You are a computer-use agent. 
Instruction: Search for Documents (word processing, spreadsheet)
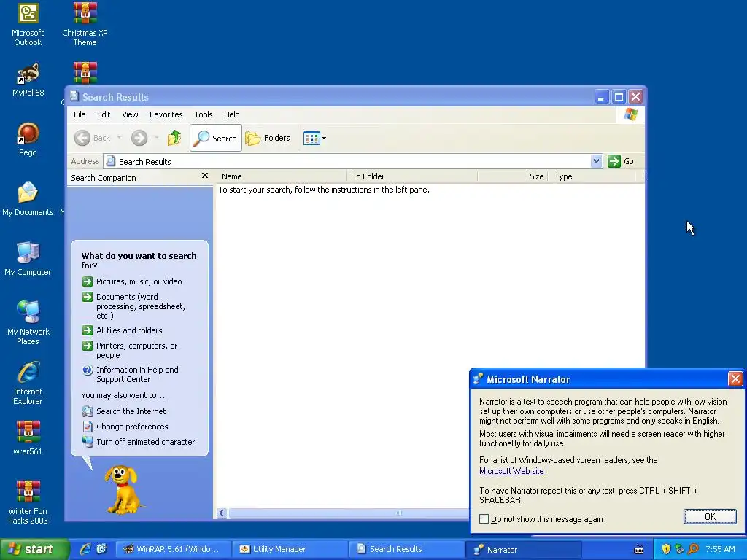pos(133,306)
